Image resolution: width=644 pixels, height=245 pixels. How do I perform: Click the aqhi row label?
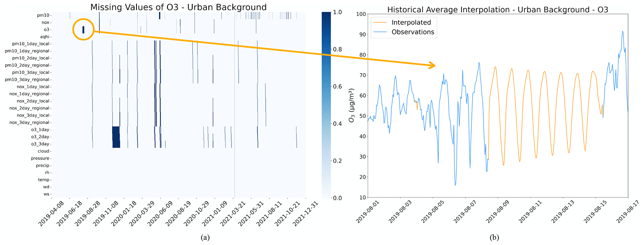45,37
